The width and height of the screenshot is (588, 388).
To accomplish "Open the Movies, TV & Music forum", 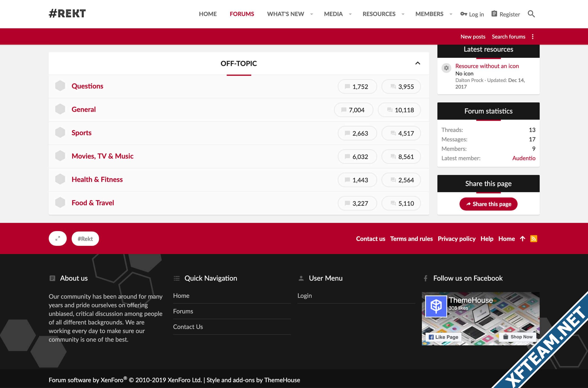I will click(102, 156).
